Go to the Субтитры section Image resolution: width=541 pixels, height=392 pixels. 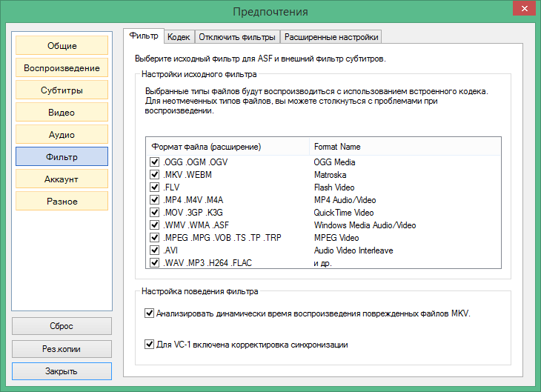coord(62,90)
